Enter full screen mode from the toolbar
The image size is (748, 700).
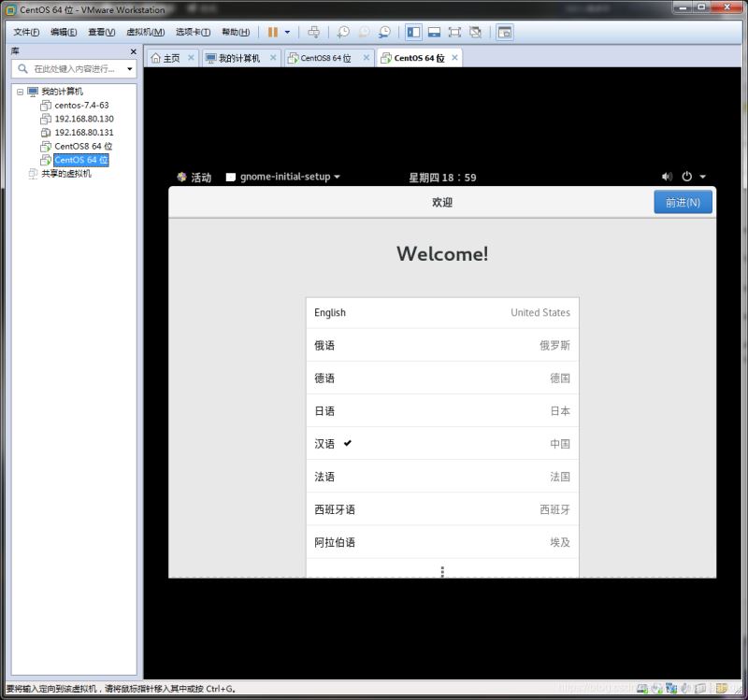point(454,32)
